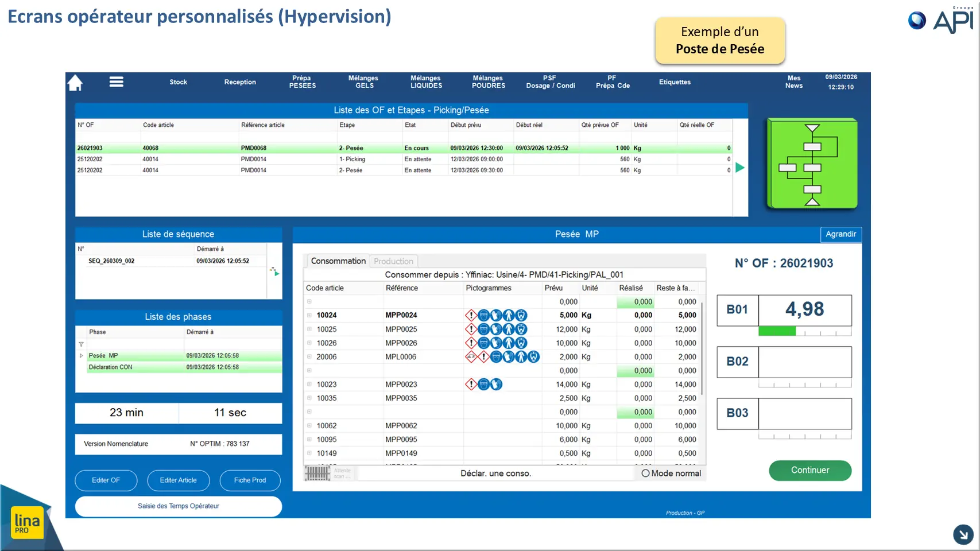Click the round arrow icon bottom corner
The image size is (980, 551).
click(963, 534)
